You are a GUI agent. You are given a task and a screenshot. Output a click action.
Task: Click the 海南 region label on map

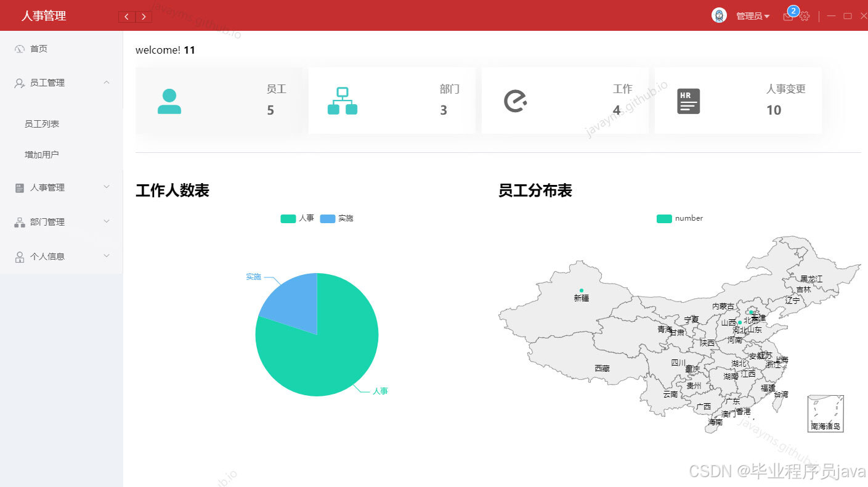pyautogui.click(x=715, y=422)
